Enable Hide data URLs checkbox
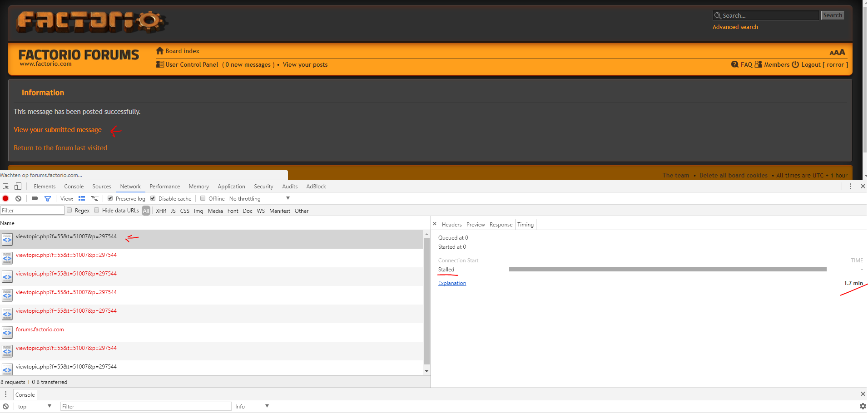The height and width of the screenshot is (413, 868). [97, 210]
